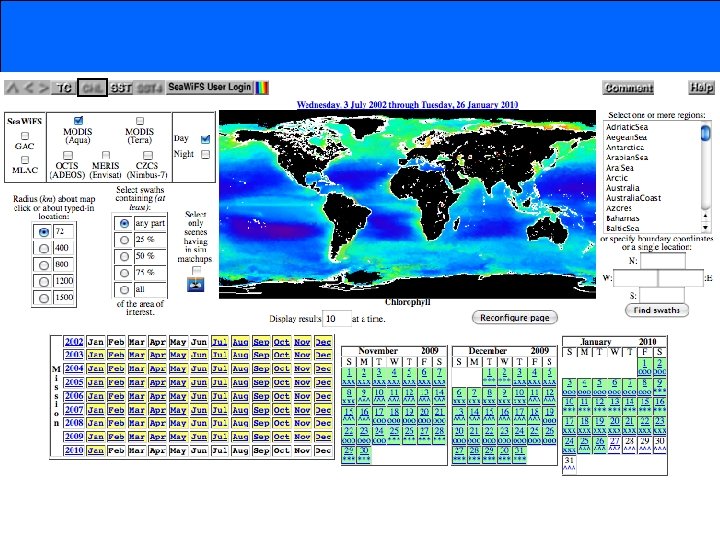Click the forward arrow navigation icon
Image resolution: width=720 pixels, height=540 pixels.
pyautogui.click(x=43, y=87)
